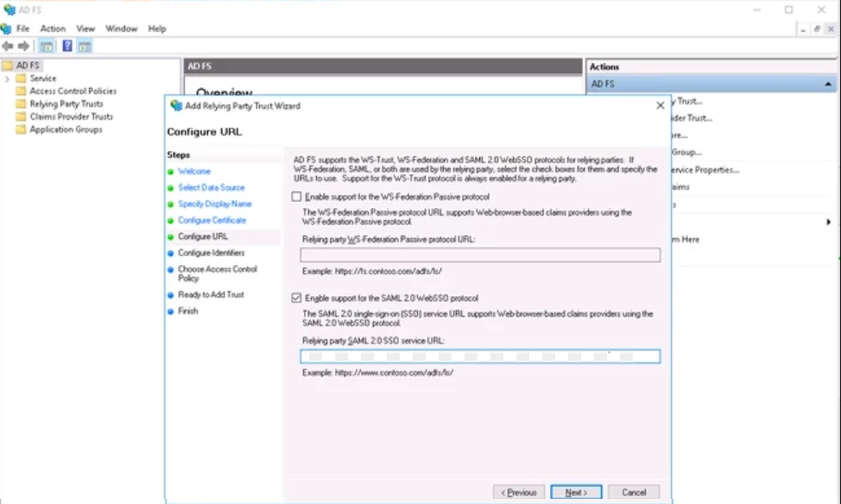
Task: Click the "Relying party SAML 2.0 SSO service URL:" label
Action: tap(373, 341)
